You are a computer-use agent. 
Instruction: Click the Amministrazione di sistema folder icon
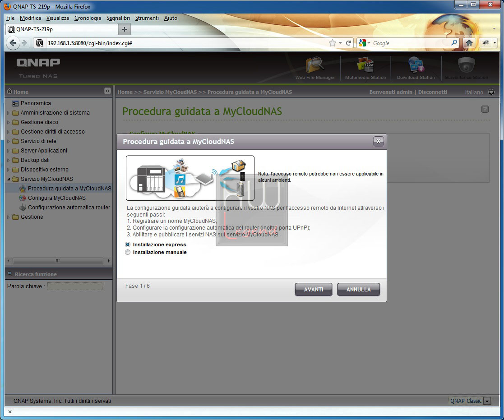tap(15, 113)
